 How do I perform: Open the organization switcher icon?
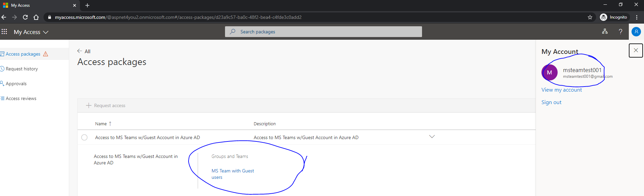click(605, 31)
